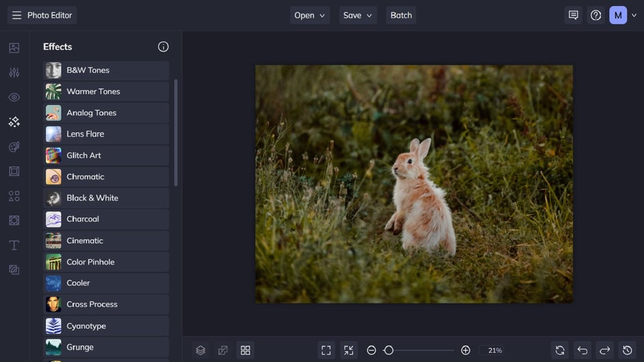Open the history clock icon
This screenshot has height=362, width=644.
click(627, 350)
